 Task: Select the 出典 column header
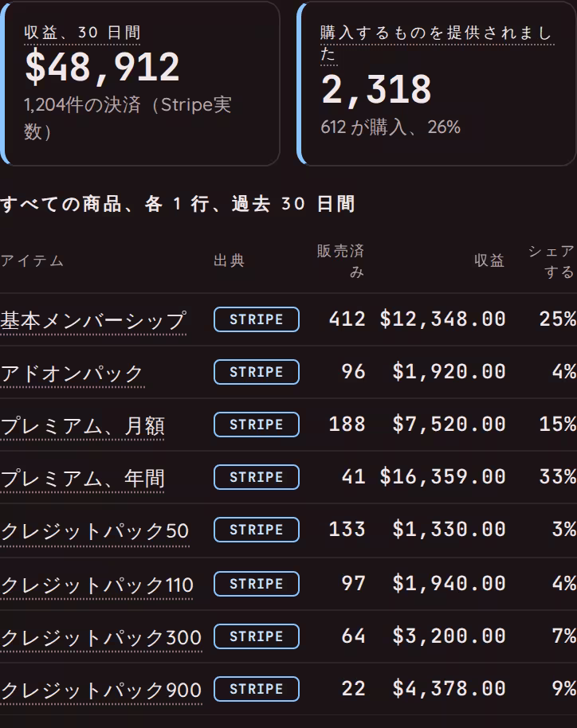click(x=229, y=260)
